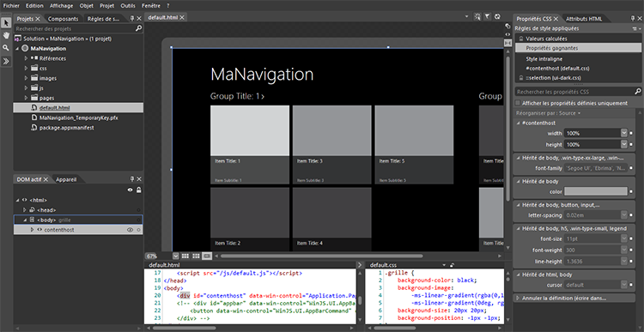Click width property marker square
This screenshot has width=644, height=332.
[x=631, y=133]
